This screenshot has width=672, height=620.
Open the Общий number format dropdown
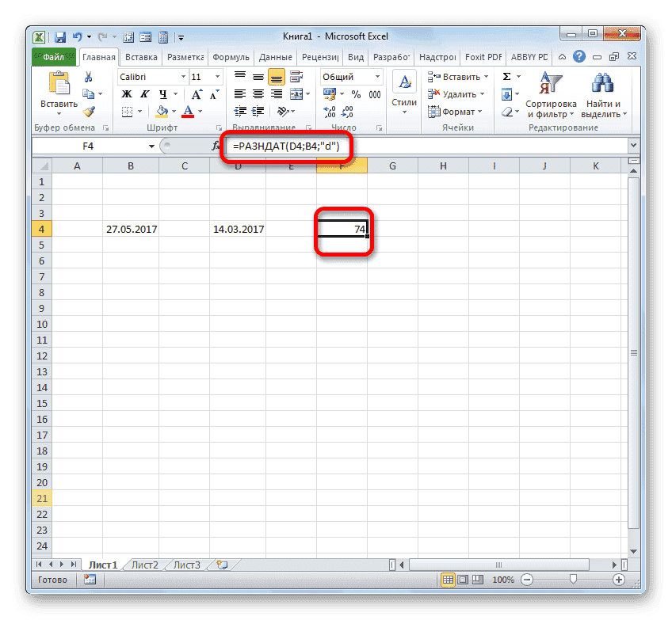350,76
